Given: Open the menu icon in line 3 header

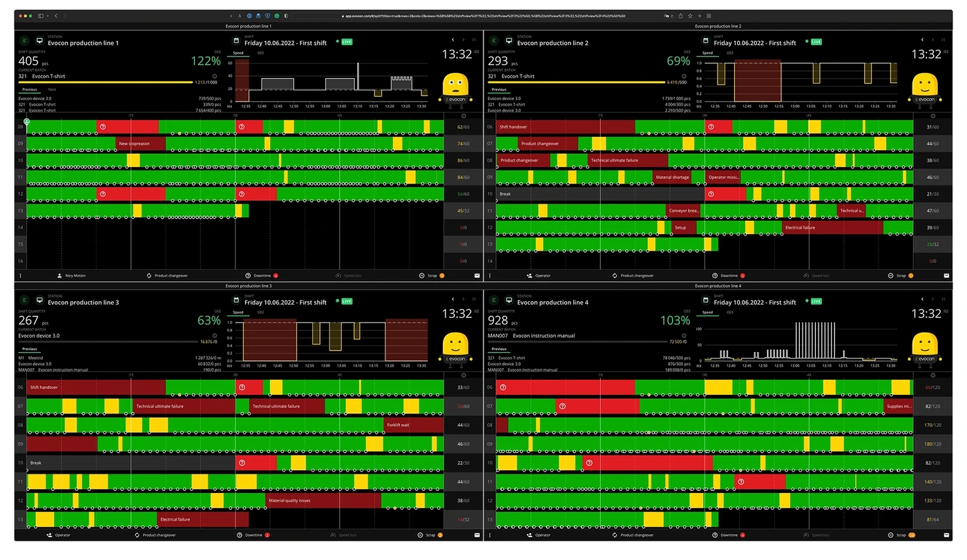Looking at the screenshot, I should [24, 300].
